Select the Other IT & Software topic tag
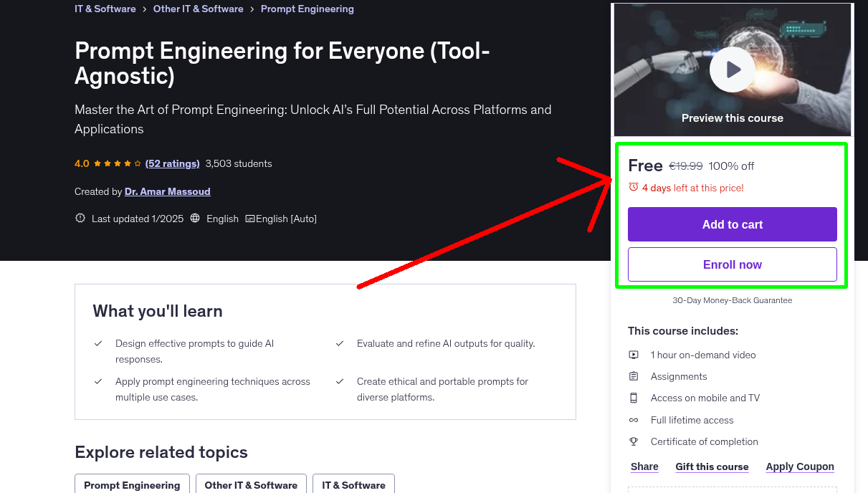The image size is (868, 493). (x=251, y=485)
